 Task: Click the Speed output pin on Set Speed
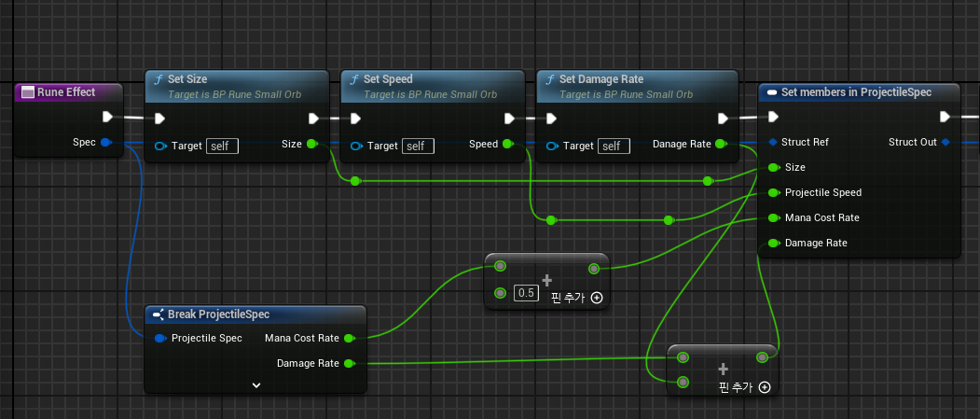(507, 145)
